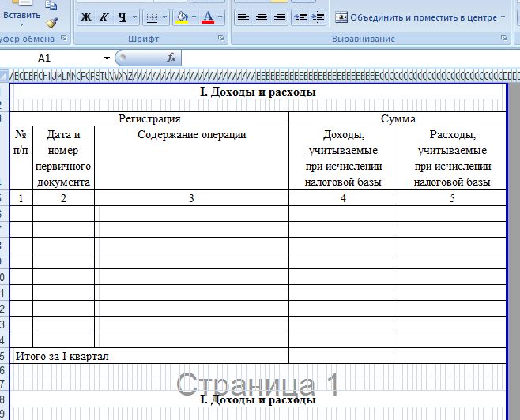This screenshot has height=420, width=520.
Task: Select the Регистрация header cell
Action: click(x=149, y=118)
